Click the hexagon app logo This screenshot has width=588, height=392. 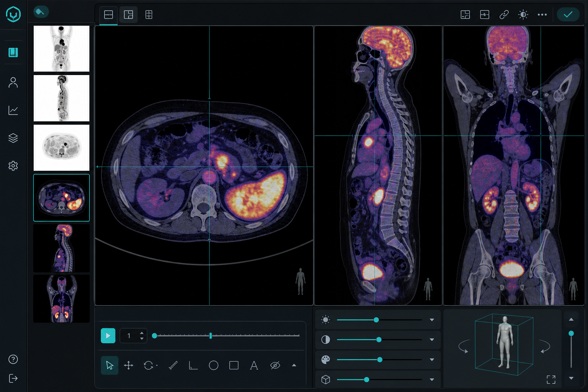pyautogui.click(x=13, y=15)
